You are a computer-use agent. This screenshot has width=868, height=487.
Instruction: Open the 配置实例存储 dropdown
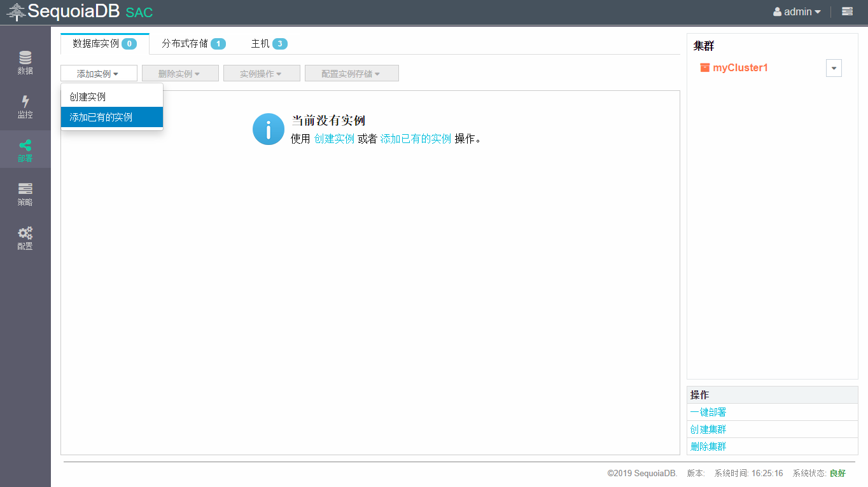(351, 72)
